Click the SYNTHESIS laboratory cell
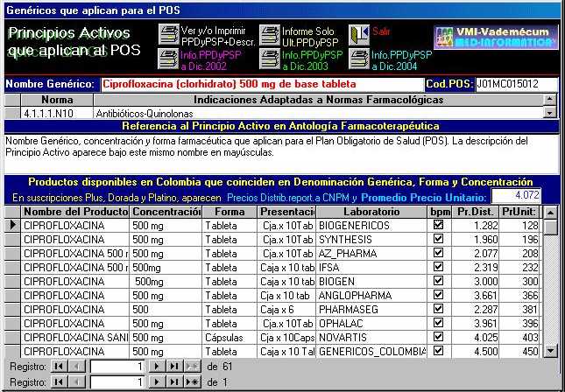 tap(371, 240)
